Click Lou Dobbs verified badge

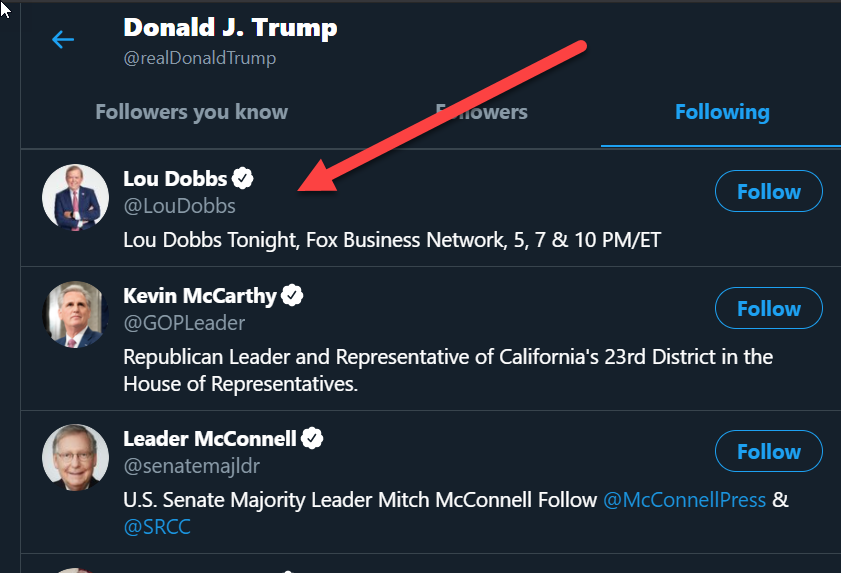243,179
